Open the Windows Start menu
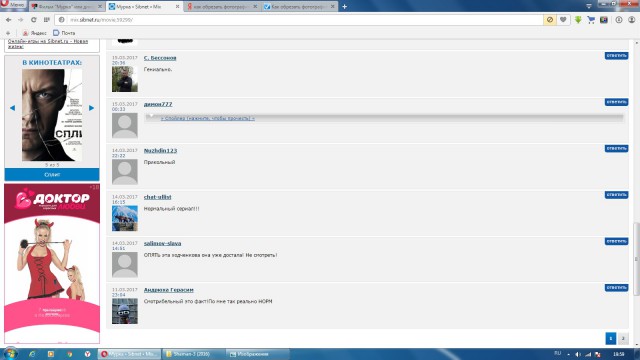Image resolution: width=640 pixels, height=360 pixels. tap(10, 353)
